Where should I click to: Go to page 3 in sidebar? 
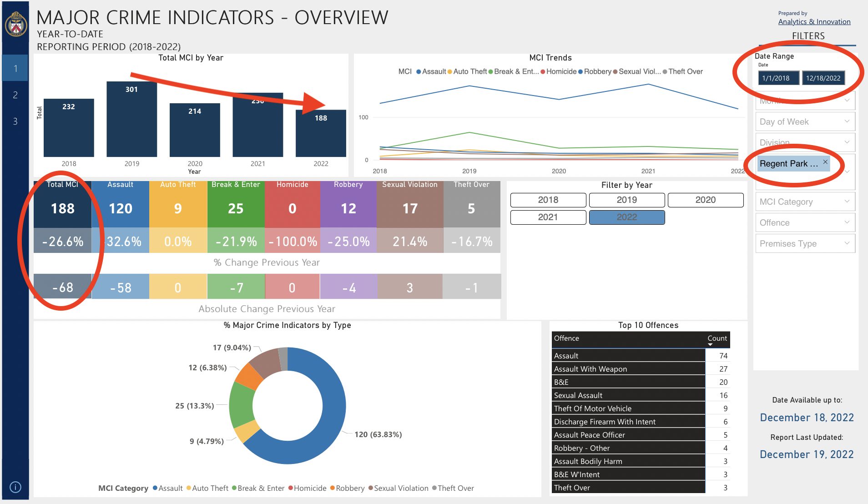[15, 121]
